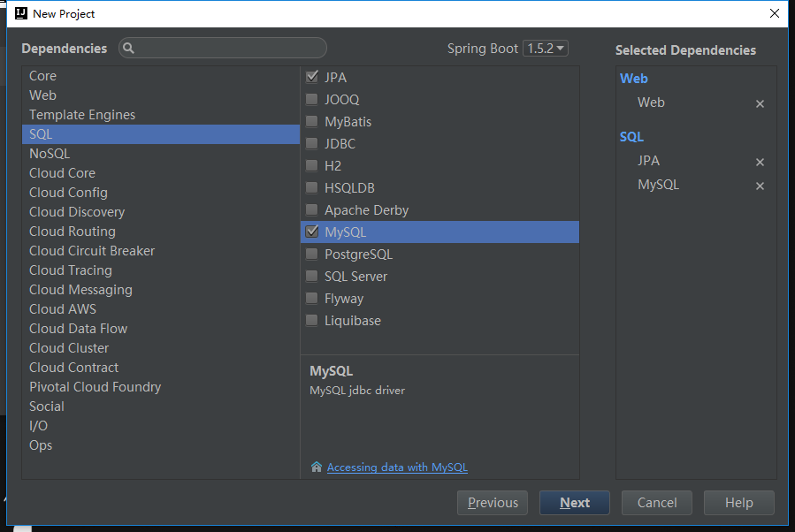This screenshot has width=795, height=532.
Task: Remove JPA from selected dependencies
Action: point(760,162)
